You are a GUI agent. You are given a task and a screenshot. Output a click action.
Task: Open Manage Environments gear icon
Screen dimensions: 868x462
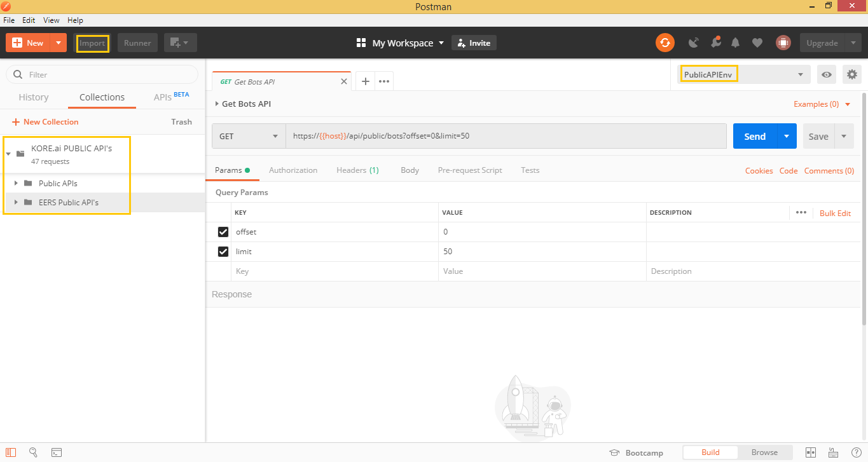851,74
